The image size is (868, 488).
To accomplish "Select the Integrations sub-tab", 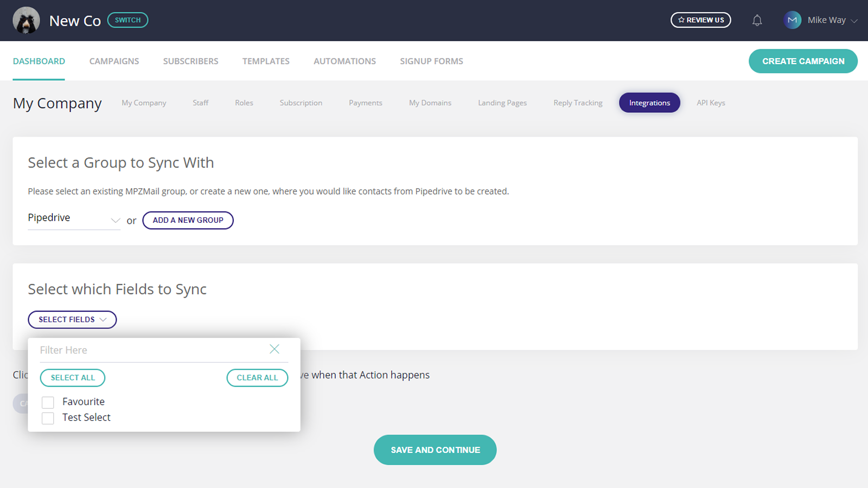I will tap(649, 102).
